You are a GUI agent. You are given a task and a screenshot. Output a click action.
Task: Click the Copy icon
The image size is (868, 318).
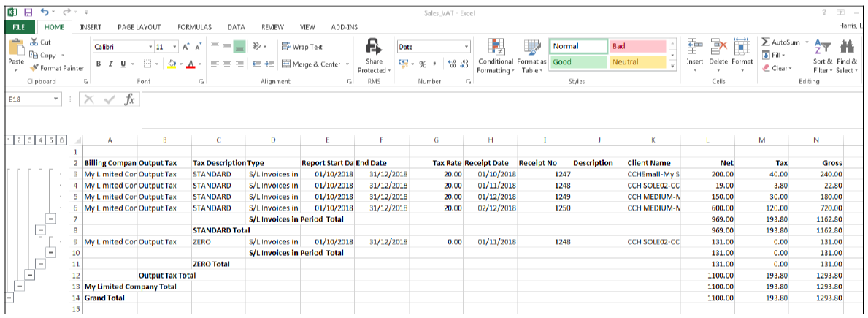pyautogui.click(x=33, y=55)
